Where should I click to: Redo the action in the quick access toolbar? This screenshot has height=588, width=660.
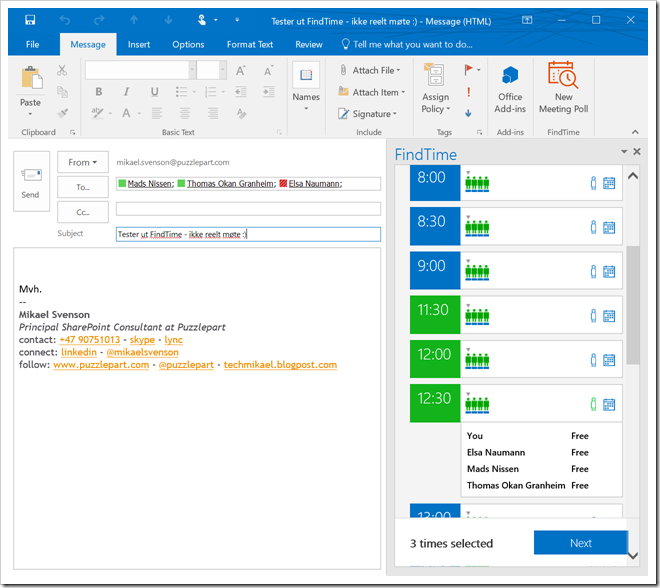[x=99, y=20]
